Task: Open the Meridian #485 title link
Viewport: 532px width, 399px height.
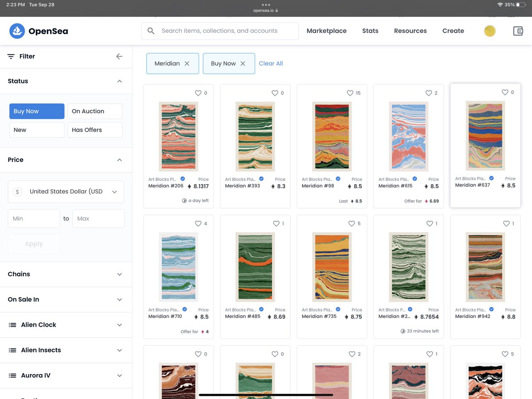Action: [243, 316]
